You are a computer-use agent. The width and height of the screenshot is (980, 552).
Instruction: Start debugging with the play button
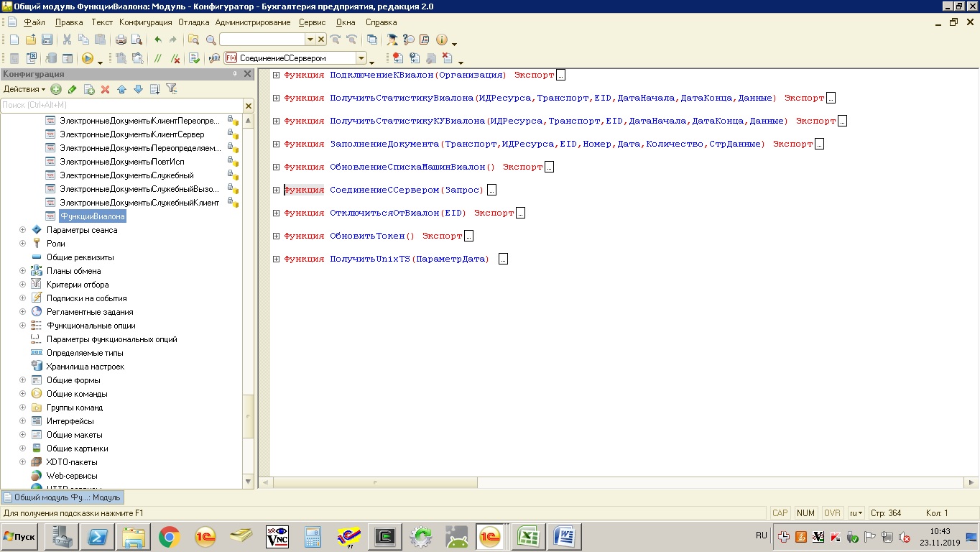coord(88,58)
